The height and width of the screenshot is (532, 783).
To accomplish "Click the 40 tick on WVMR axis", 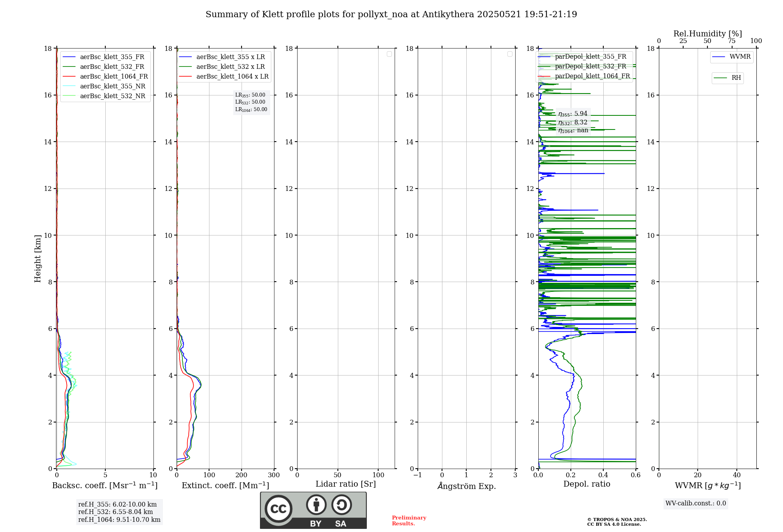I will point(737,475).
